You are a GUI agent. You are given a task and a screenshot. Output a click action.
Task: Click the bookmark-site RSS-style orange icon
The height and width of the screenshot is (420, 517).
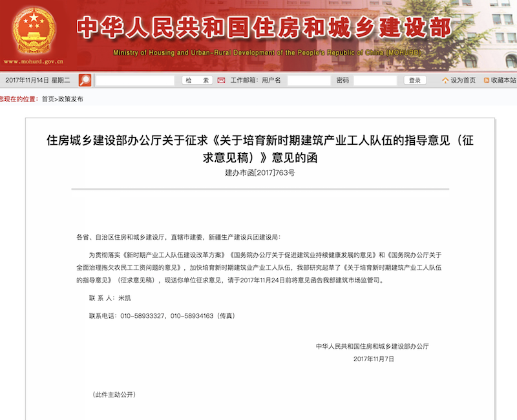[x=487, y=80]
